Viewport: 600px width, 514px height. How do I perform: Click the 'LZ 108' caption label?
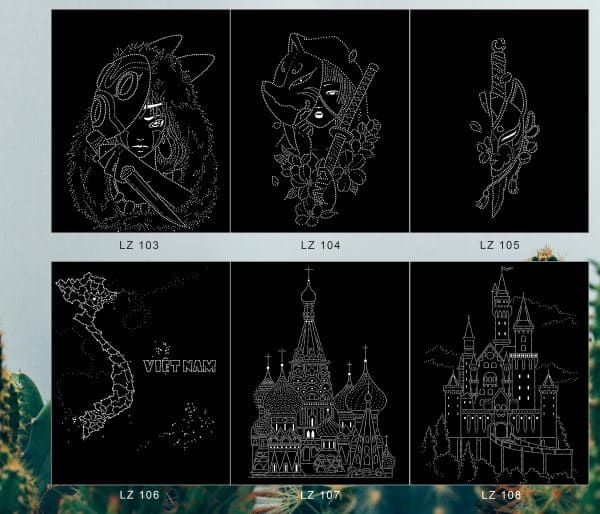[500, 495]
